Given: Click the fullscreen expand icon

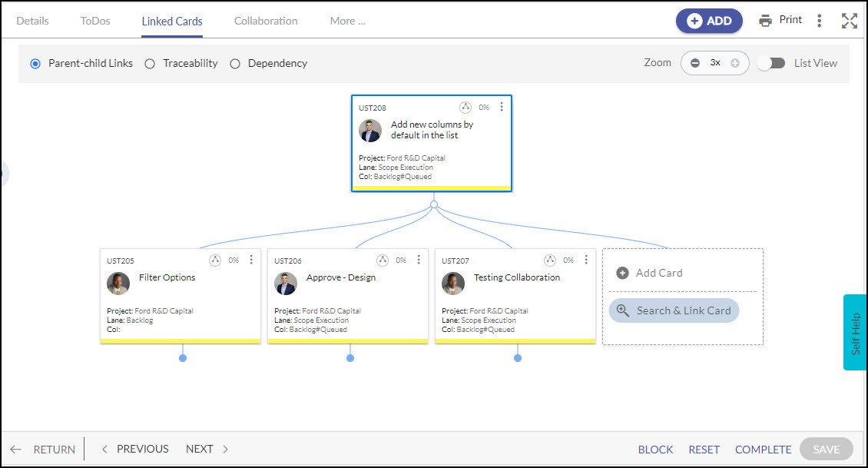Looking at the screenshot, I should coord(849,21).
